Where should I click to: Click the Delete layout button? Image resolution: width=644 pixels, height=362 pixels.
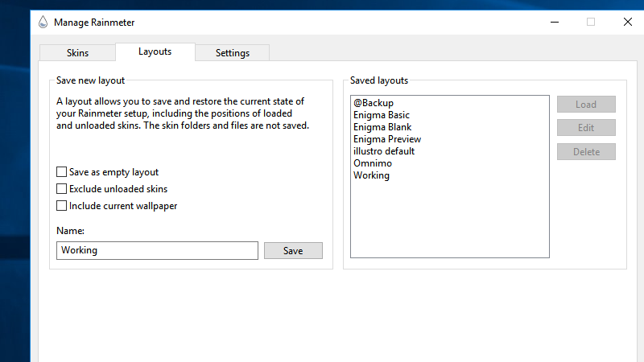(586, 152)
